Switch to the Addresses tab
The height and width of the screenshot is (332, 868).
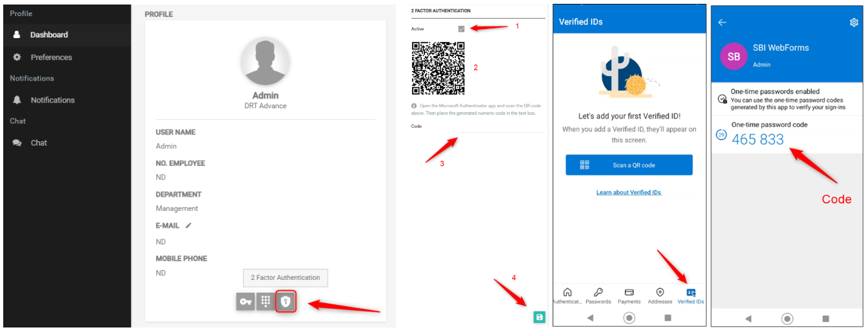pos(660,296)
